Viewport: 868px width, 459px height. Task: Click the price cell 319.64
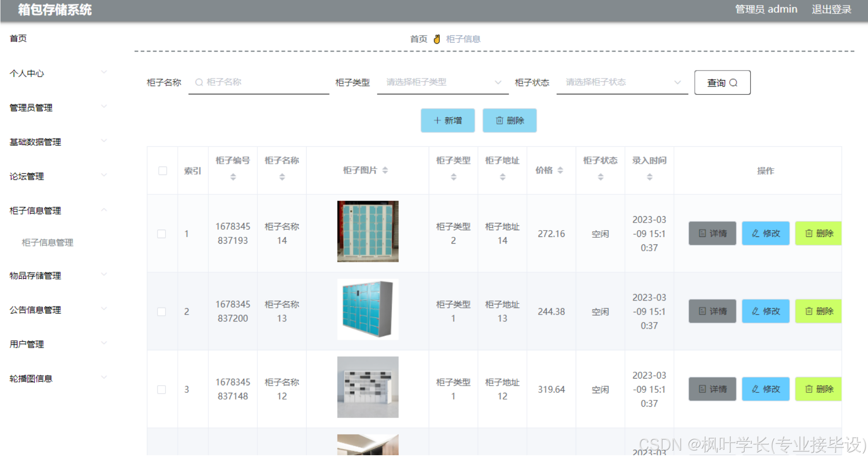click(551, 389)
